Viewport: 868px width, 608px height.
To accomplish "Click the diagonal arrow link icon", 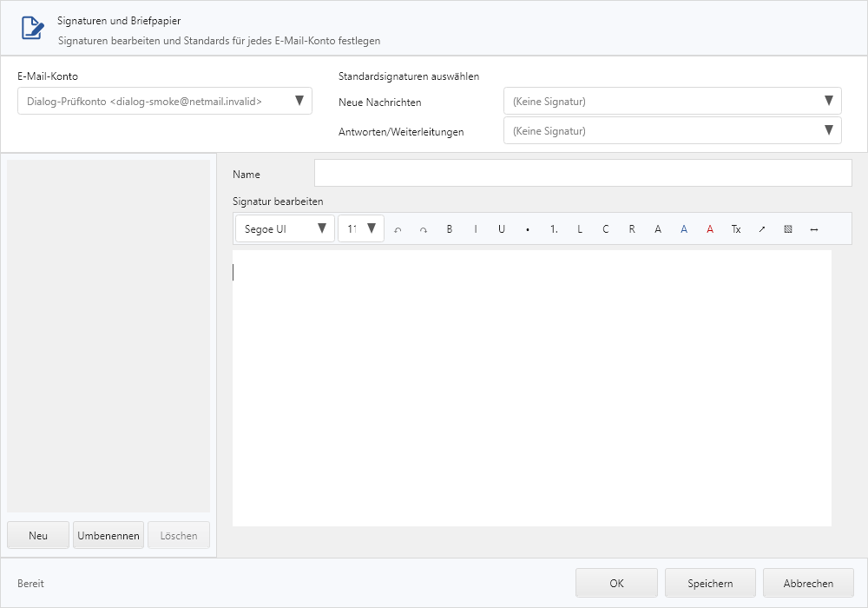I will (x=762, y=229).
